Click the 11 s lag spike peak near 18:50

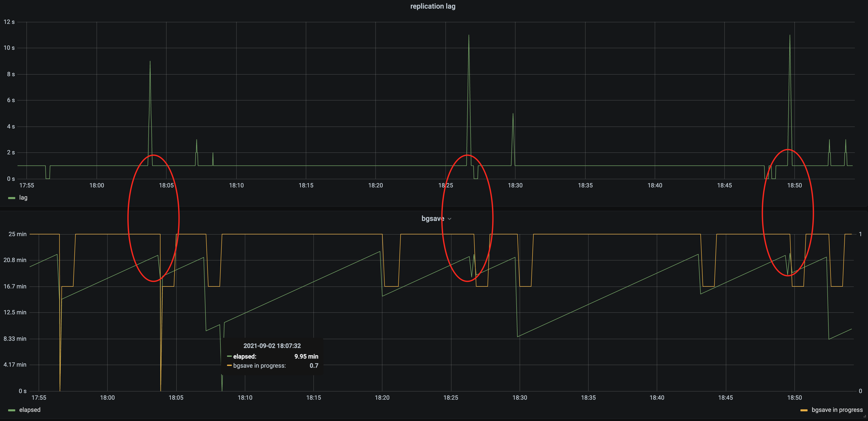(x=790, y=35)
